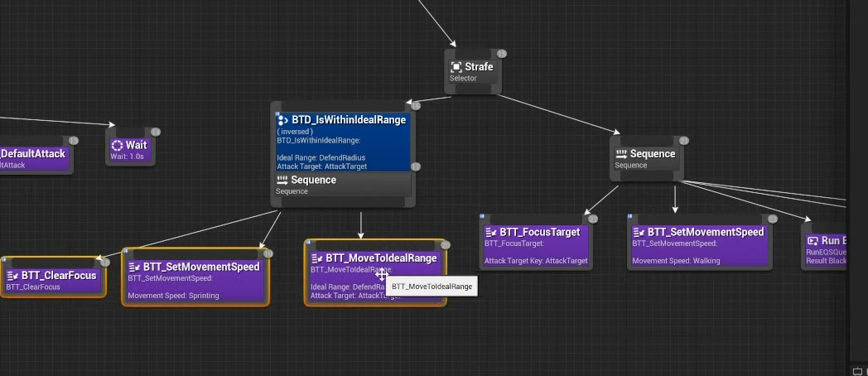
Task: Click icon on Sequence node below decorator
Action: 282,180
